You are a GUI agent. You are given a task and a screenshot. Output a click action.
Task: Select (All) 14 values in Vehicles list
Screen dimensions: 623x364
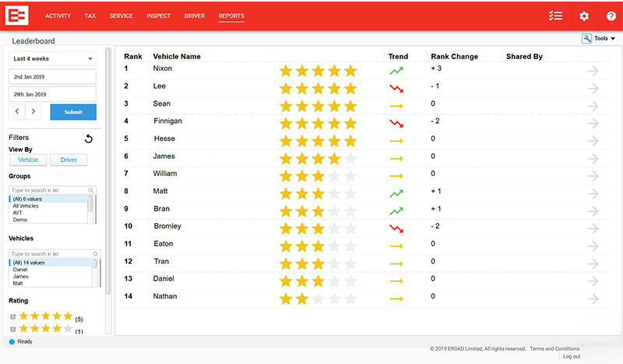click(51, 263)
